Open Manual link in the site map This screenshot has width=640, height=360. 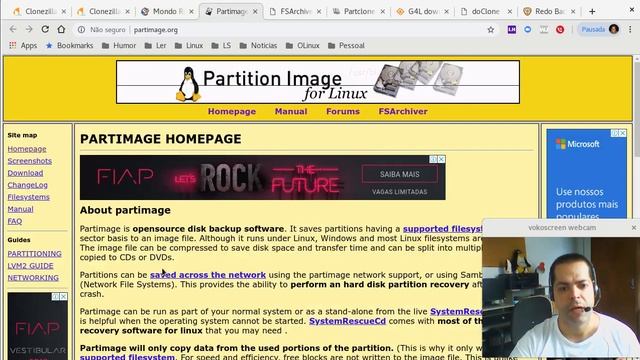(x=20, y=209)
